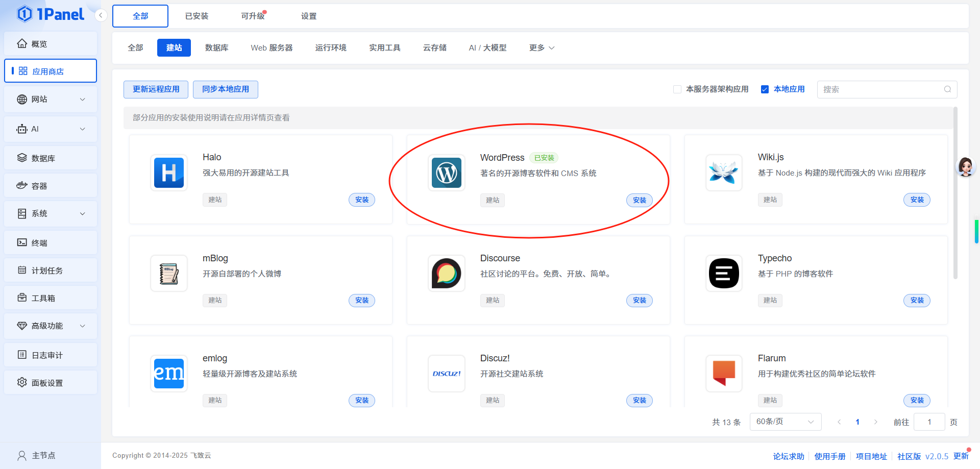
Task: Install the Wiki.js app
Action: click(x=917, y=200)
